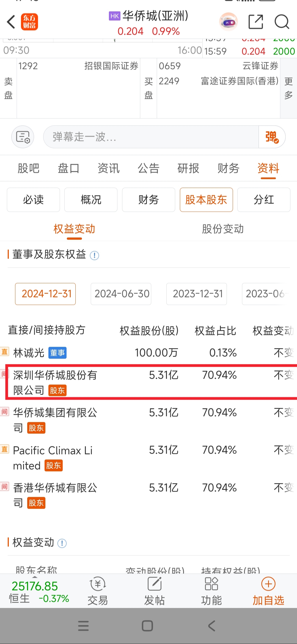Screen dimensions: 297x644
Task: Select the 分红 sub-category button
Action: (x=264, y=200)
